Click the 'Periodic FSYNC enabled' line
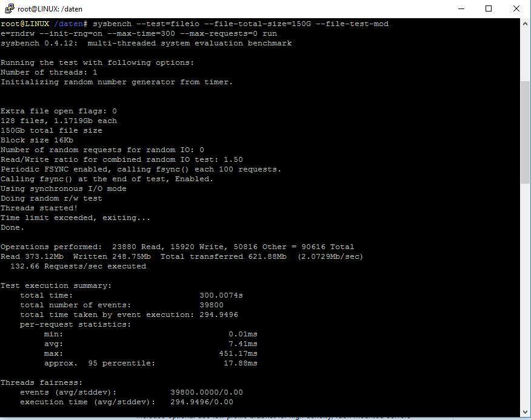 (x=141, y=169)
